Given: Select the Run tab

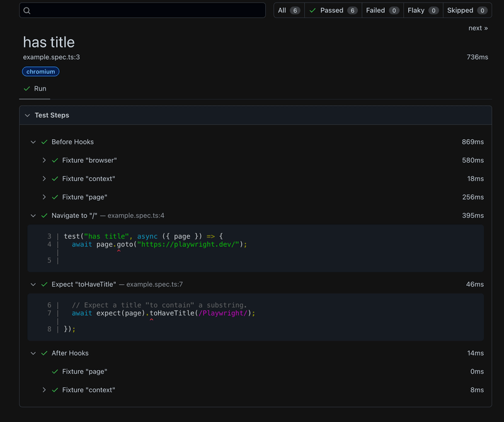Looking at the screenshot, I should 35,89.
